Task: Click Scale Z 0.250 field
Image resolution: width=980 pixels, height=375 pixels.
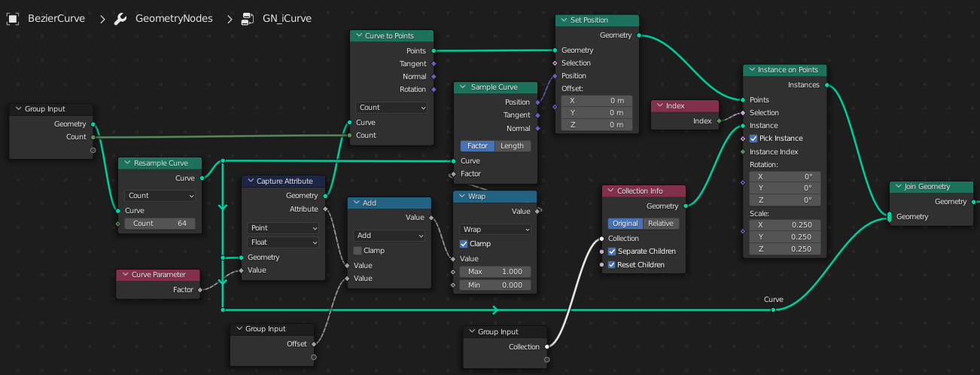Action: tap(785, 249)
